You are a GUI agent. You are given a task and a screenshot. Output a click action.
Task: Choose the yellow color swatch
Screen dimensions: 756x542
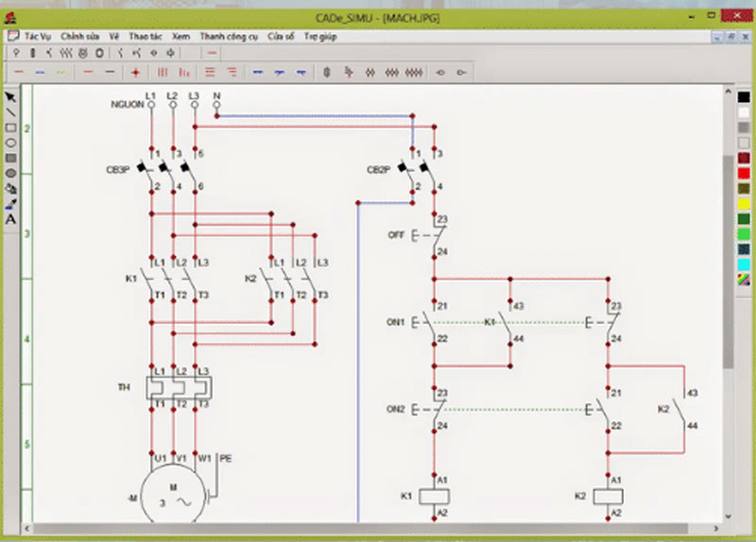pyautogui.click(x=744, y=203)
